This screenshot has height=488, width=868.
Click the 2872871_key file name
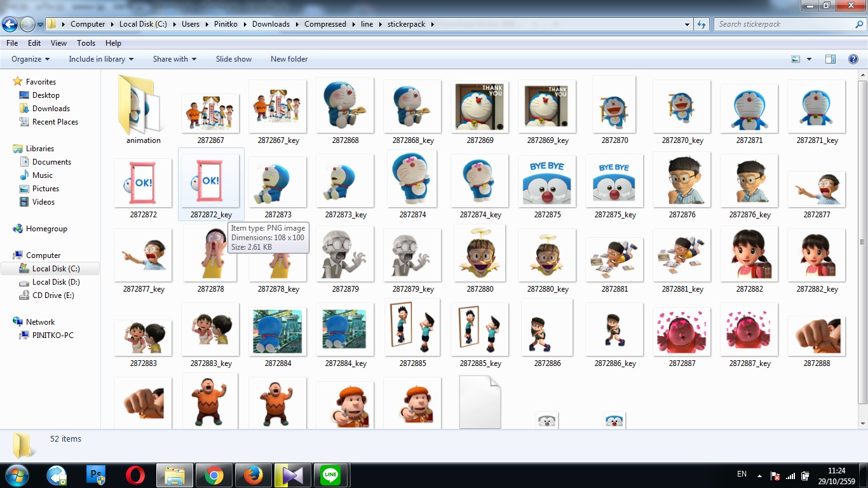817,140
